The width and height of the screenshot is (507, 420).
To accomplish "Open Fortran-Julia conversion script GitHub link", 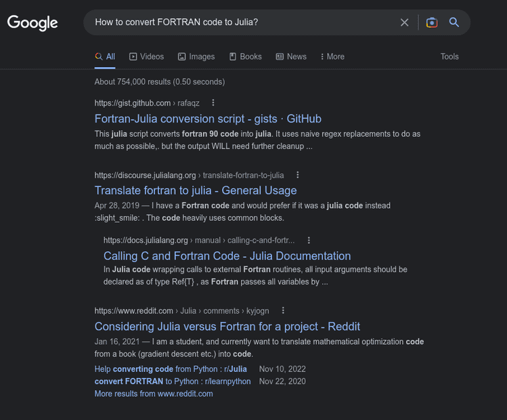I will 208,119.
